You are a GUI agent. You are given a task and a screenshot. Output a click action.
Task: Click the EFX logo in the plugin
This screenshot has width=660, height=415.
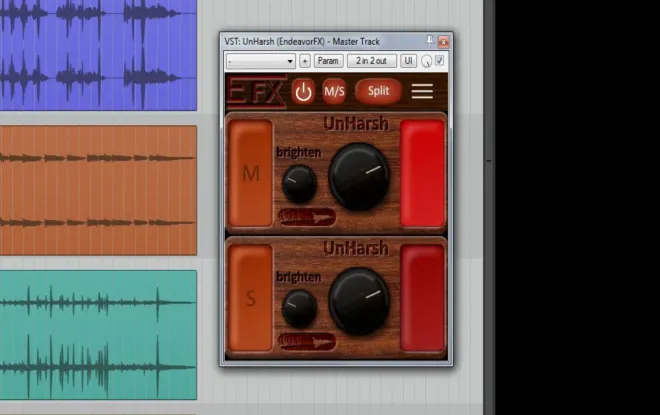(257, 91)
